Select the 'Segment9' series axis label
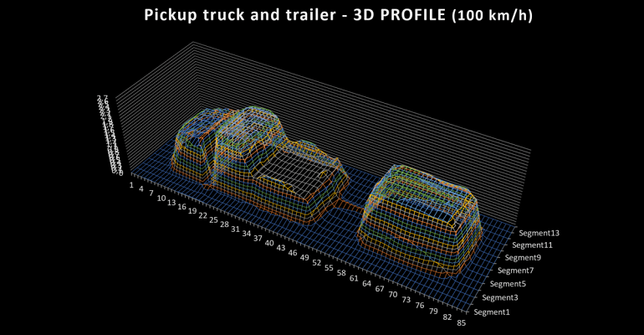The width and height of the screenshot is (644, 335). 523,258
